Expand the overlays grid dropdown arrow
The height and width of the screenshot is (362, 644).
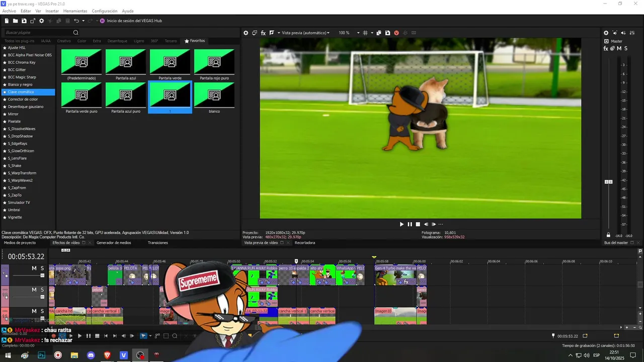click(x=372, y=33)
